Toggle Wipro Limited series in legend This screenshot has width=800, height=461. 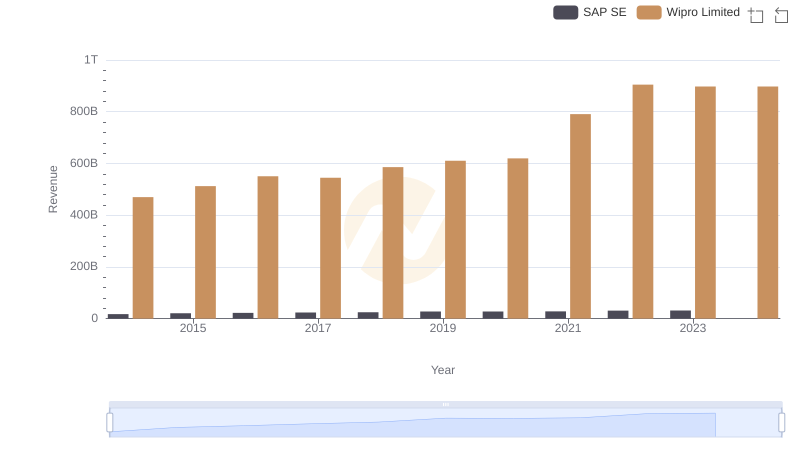click(688, 12)
